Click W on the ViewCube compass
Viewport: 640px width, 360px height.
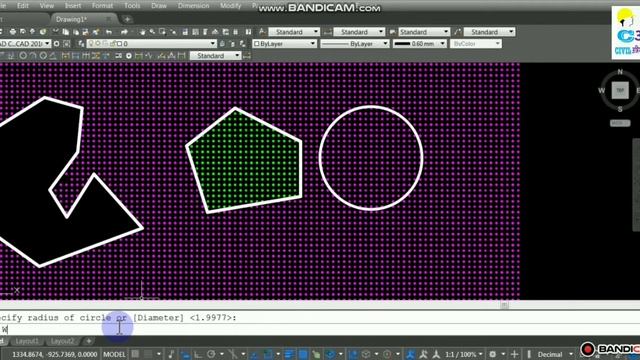pyautogui.click(x=602, y=90)
